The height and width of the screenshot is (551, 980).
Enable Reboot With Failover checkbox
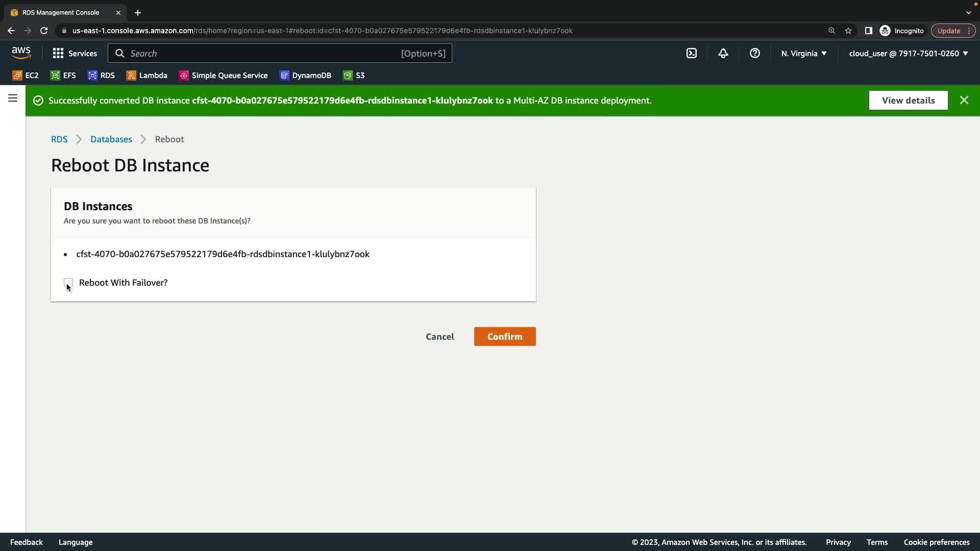(x=68, y=283)
